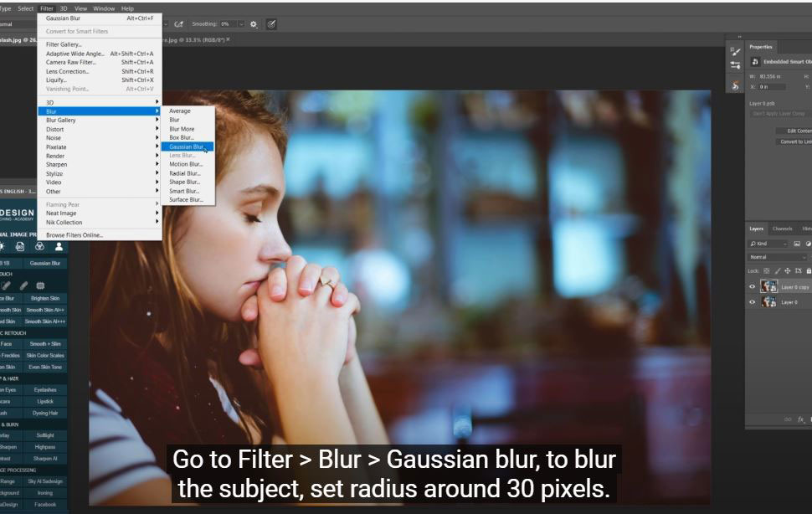Image resolution: width=812 pixels, height=514 pixels.
Task: Hide the Layer 0 copy layer
Action: (x=752, y=286)
